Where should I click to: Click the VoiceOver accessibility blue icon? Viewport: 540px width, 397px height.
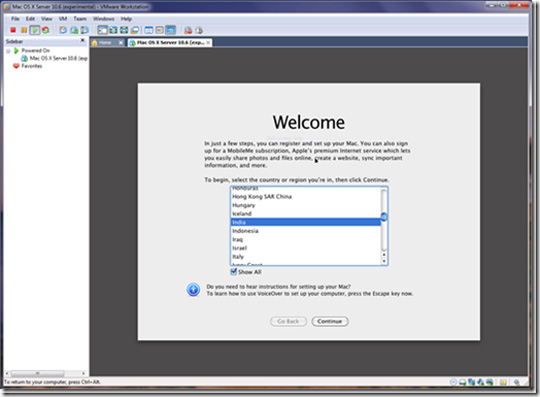click(x=193, y=290)
